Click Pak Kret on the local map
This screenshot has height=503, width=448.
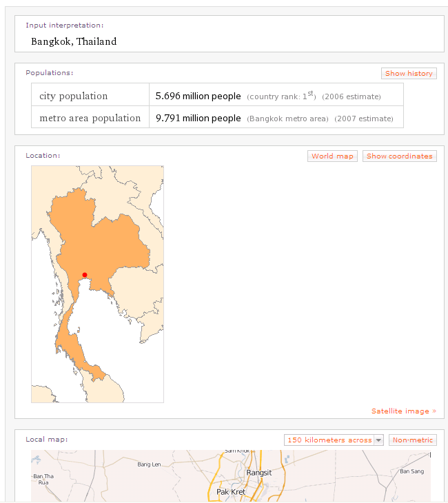pyautogui.click(x=231, y=492)
